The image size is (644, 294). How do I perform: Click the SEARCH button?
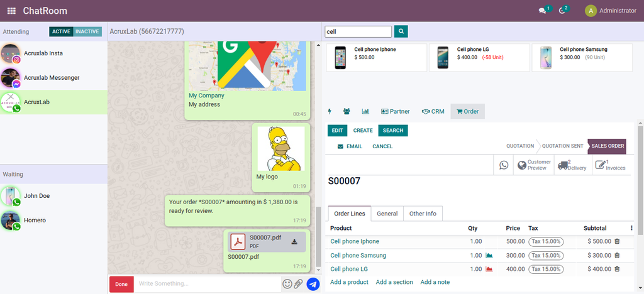click(393, 131)
